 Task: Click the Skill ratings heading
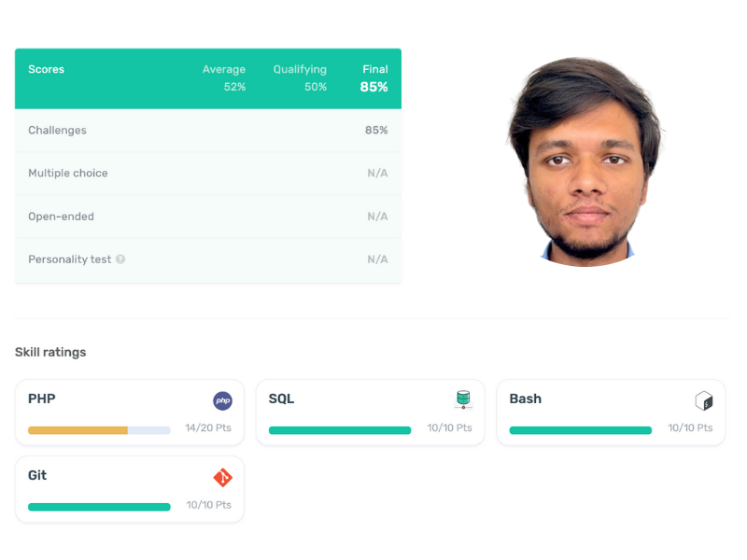pyautogui.click(x=50, y=353)
